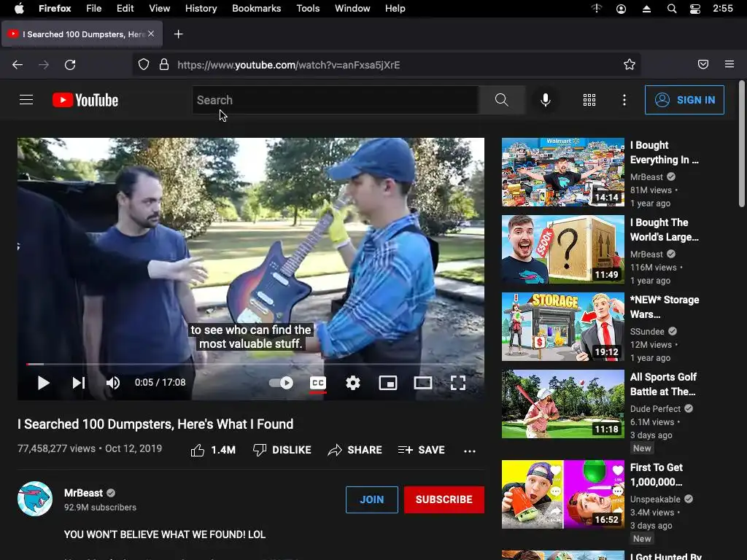The width and height of the screenshot is (747, 560).
Task: Search with voice microphone icon
Action: (546, 99)
